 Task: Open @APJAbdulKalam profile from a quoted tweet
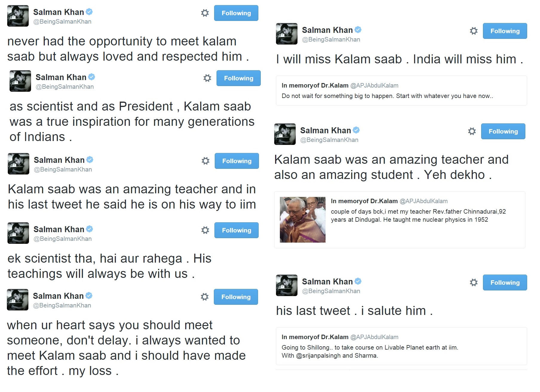coord(374,85)
